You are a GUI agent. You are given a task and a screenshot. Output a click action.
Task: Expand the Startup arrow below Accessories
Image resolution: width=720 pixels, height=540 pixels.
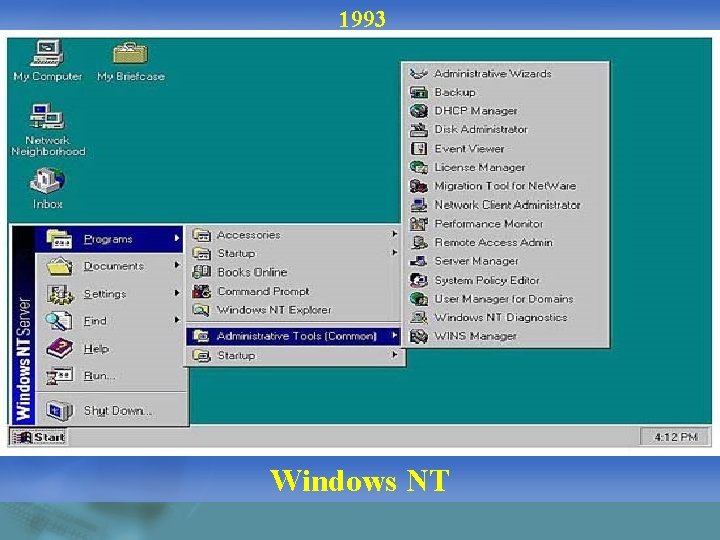point(394,253)
